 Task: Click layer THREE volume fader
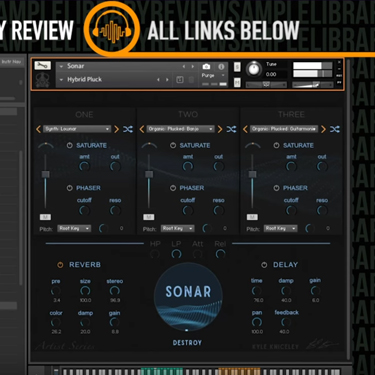[x=252, y=174]
